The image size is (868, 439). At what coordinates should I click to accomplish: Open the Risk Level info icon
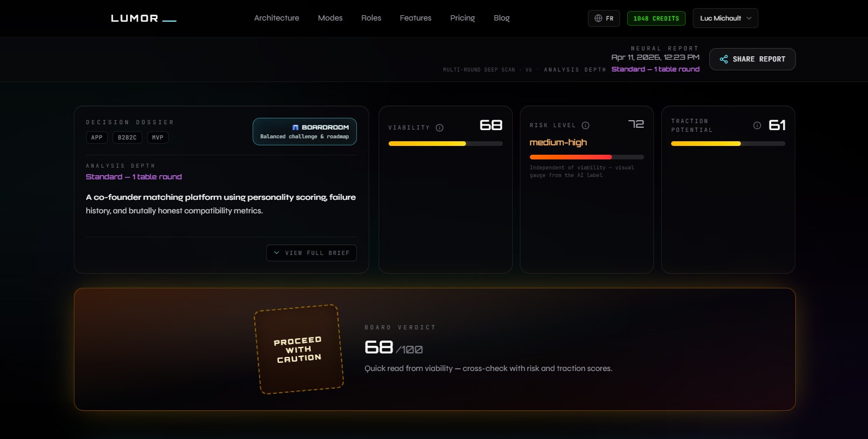click(x=586, y=125)
